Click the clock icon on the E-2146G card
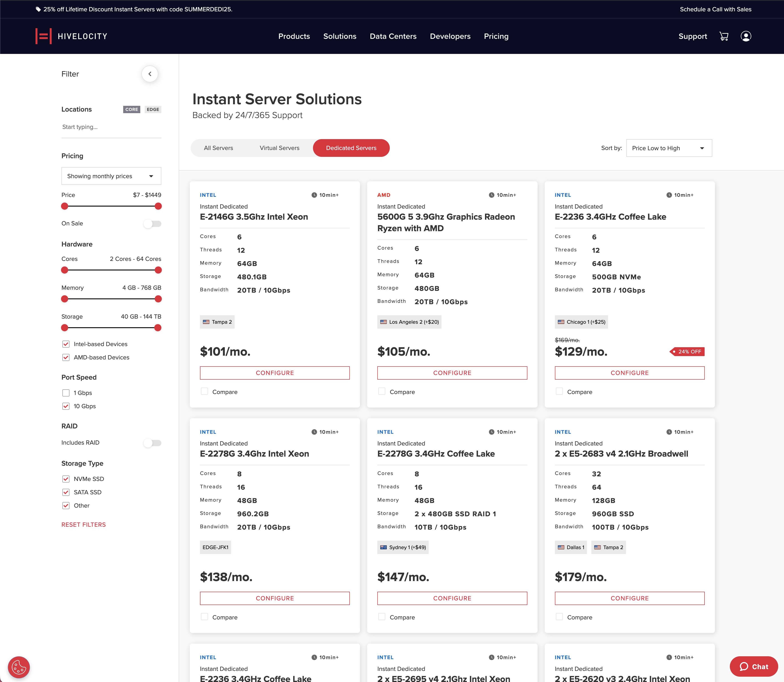Viewport: 784px width, 682px height. (x=314, y=195)
